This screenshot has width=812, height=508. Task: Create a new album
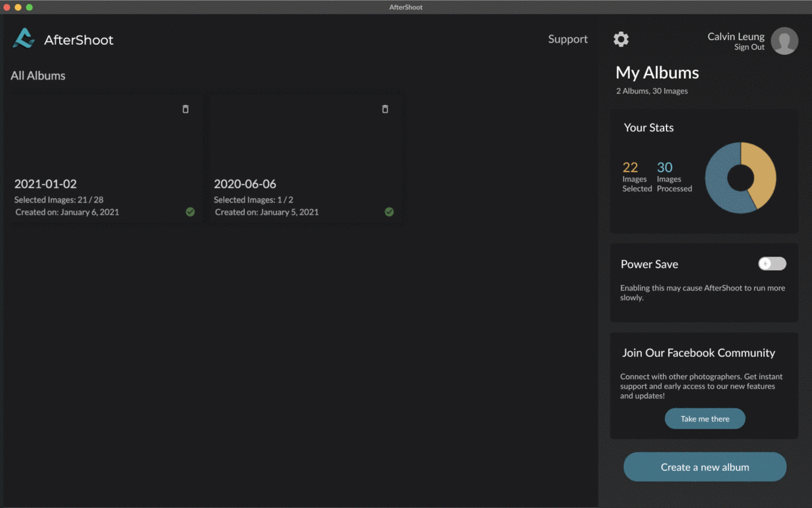click(705, 467)
